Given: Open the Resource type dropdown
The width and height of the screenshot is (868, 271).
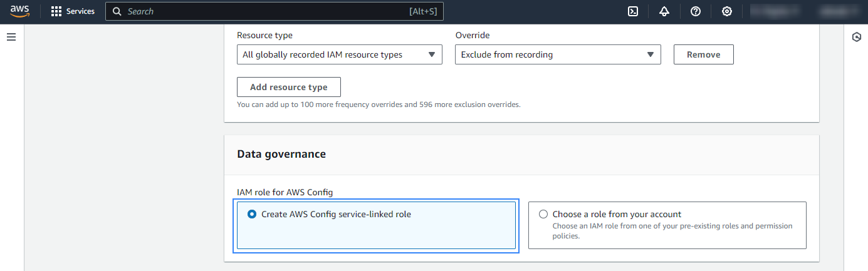Looking at the screenshot, I should [x=339, y=54].
